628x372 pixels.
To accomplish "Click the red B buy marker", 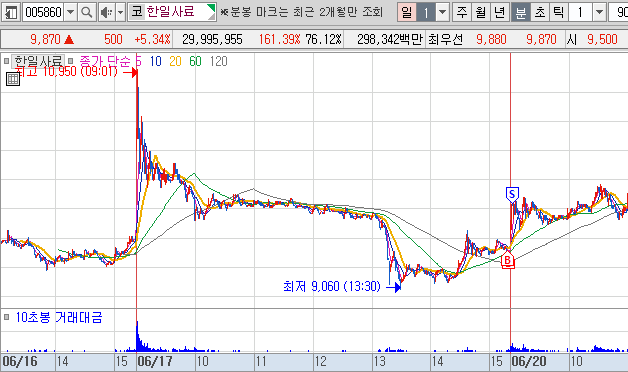I will click(x=508, y=260).
